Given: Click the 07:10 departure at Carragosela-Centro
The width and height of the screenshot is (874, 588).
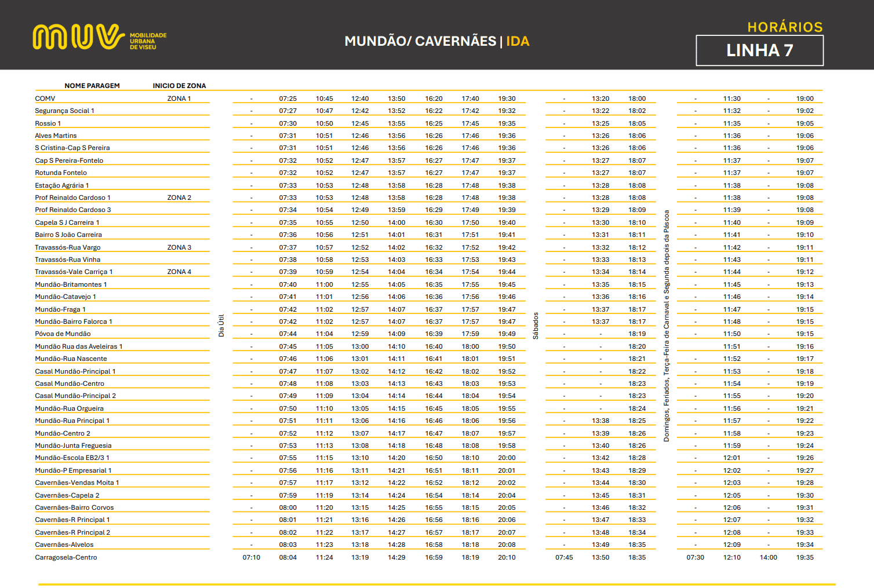Looking at the screenshot, I should click(x=252, y=557).
